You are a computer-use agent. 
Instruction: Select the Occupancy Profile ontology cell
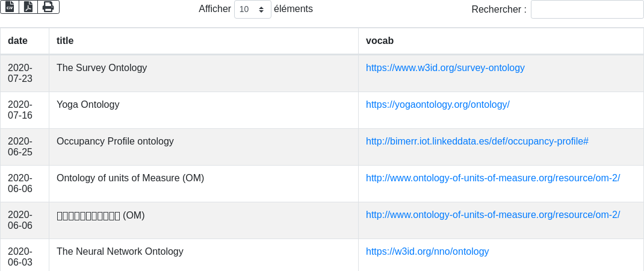pos(203,147)
